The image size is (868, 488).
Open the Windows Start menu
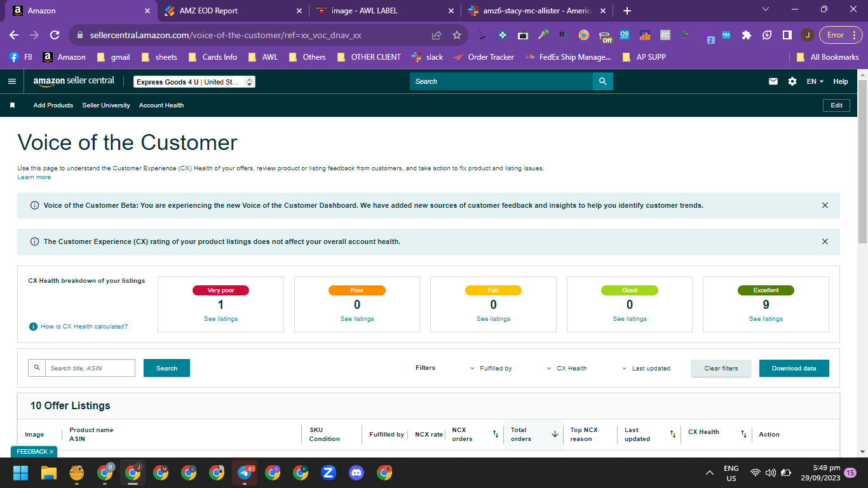coord(20,473)
